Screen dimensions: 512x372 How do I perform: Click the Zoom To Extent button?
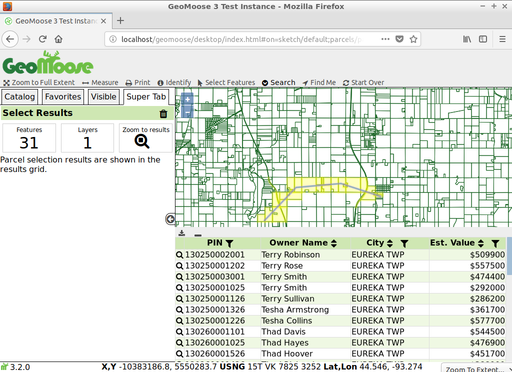[x=475, y=369]
